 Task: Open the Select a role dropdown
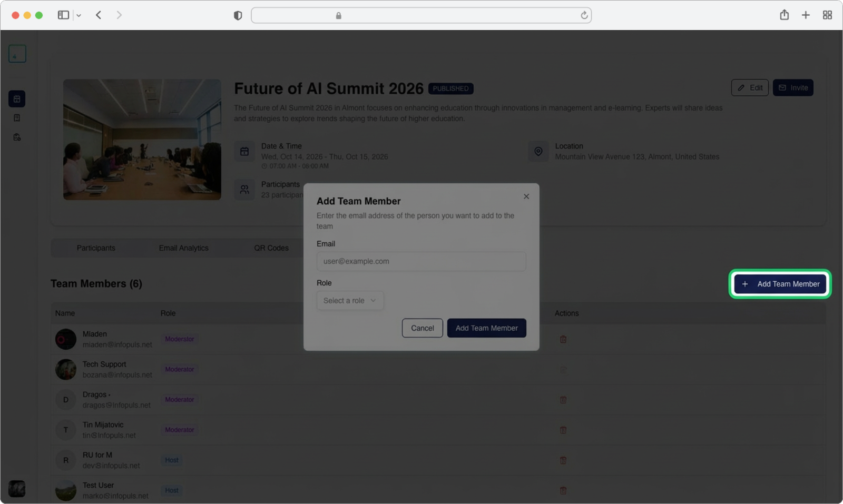[350, 301]
